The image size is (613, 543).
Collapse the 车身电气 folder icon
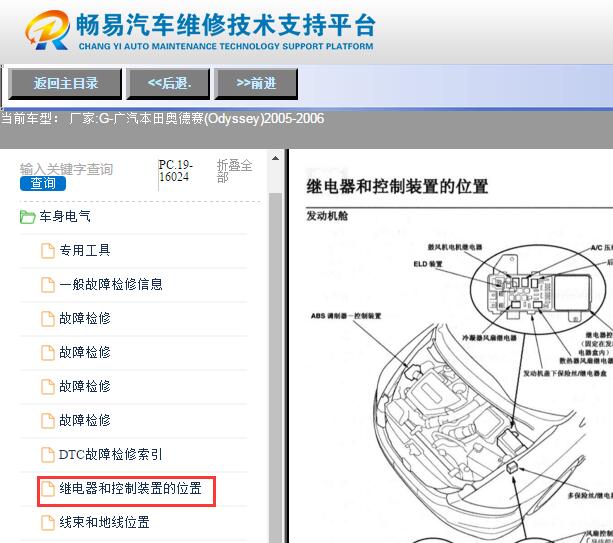[27, 217]
